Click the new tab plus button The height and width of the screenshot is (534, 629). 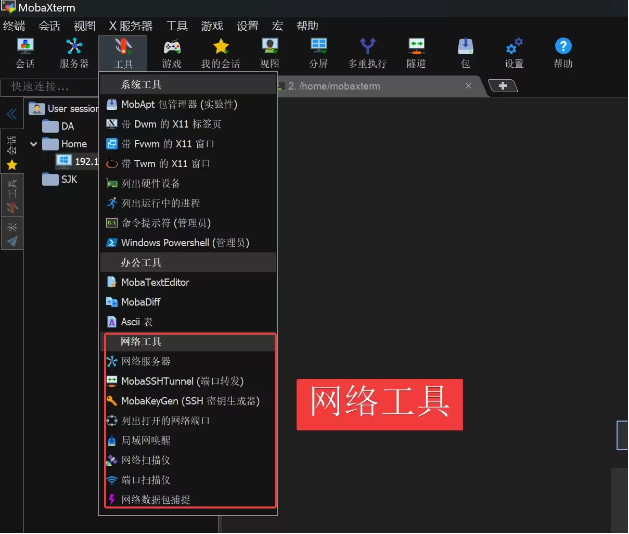[502, 86]
